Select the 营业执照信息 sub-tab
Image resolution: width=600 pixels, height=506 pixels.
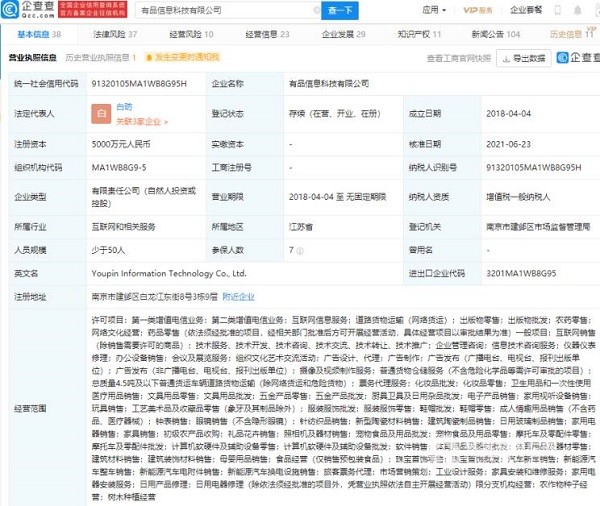pyautogui.click(x=33, y=57)
